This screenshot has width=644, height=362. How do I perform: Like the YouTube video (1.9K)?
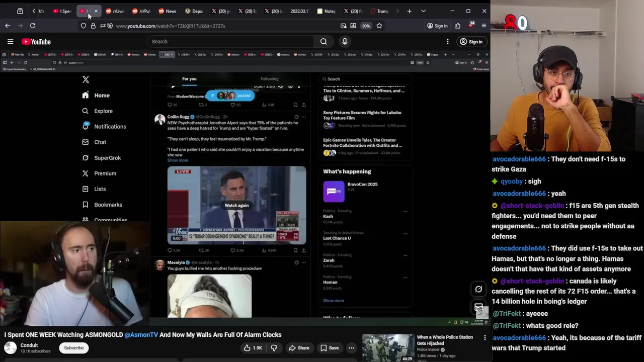(253, 348)
